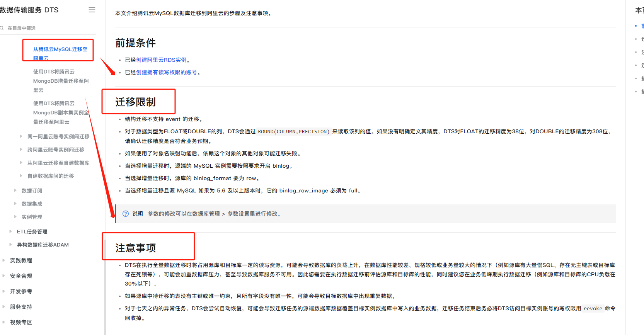Click the 参数的修改可以在数据库管理 note text

pos(215,214)
